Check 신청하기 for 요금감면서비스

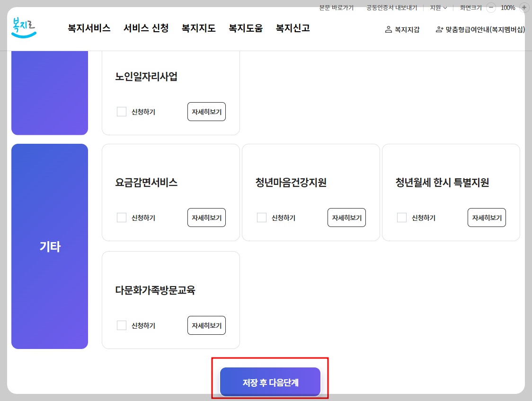122,217
